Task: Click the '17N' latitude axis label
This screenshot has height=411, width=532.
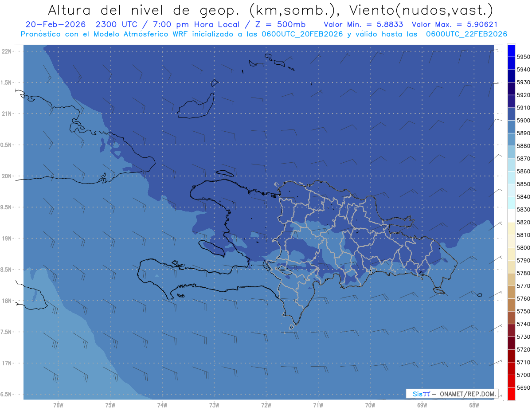Action: (7, 363)
